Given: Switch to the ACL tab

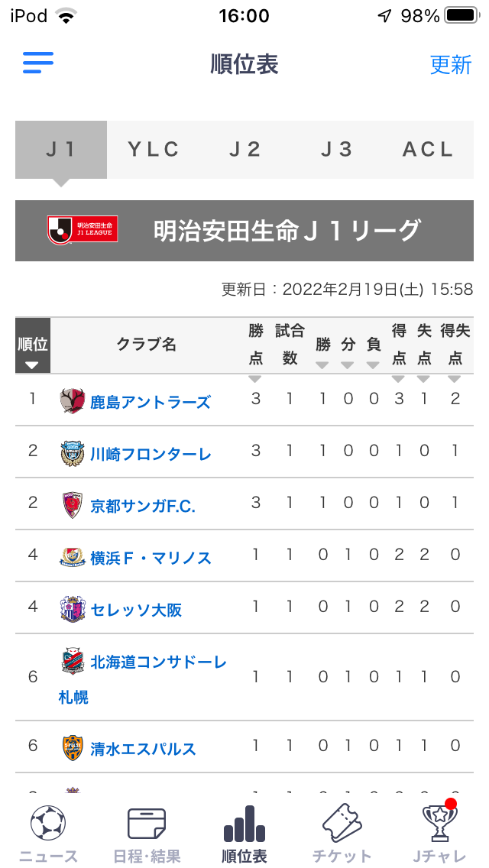Looking at the screenshot, I should [x=428, y=150].
